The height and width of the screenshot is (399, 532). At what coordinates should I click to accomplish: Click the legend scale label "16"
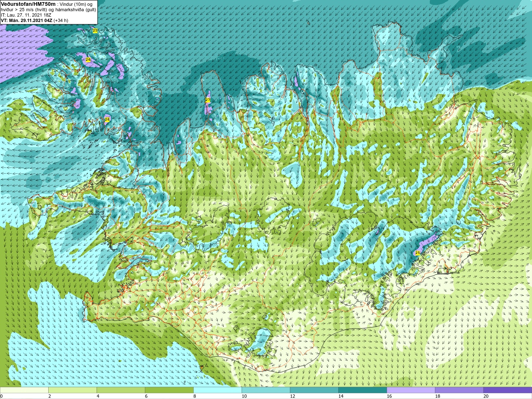point(389,396)
